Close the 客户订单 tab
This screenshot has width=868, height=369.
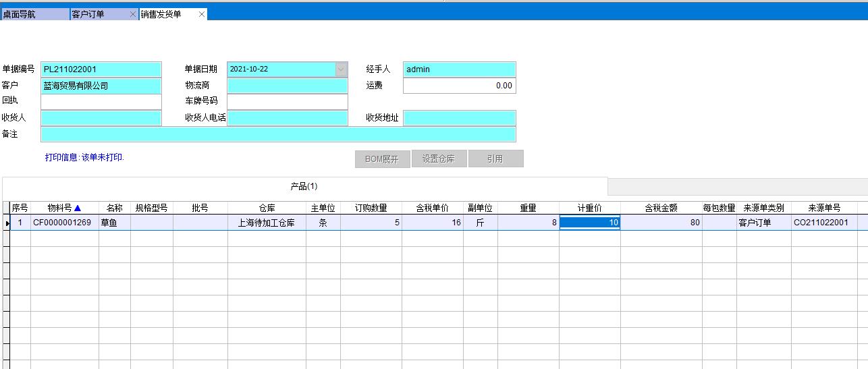point(133,14)
